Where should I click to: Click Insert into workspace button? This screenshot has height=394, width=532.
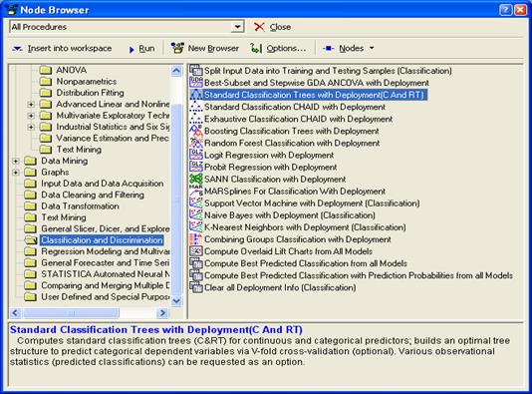click(62, 48)
